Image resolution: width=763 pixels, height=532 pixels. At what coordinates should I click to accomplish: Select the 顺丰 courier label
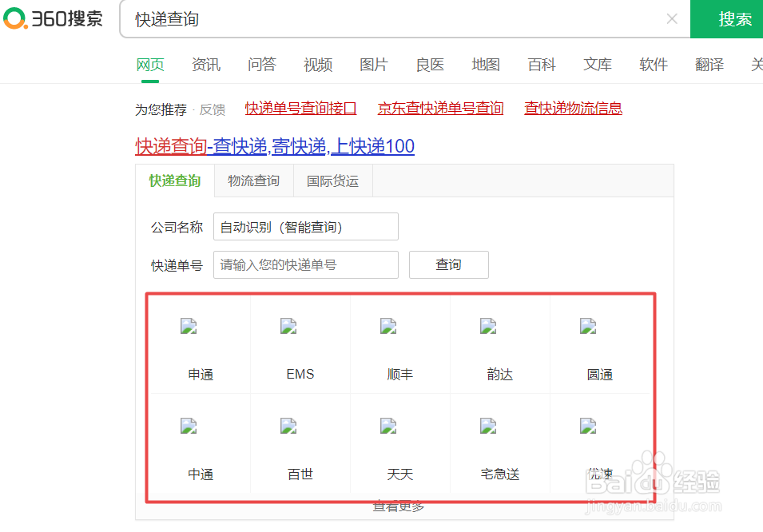(400, 375)
